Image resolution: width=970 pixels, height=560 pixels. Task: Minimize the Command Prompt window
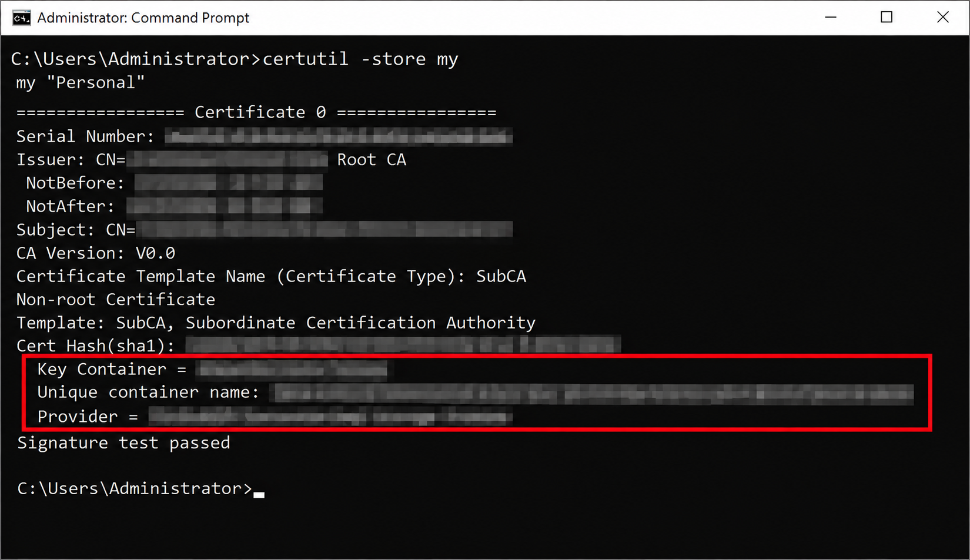click(831, 18)
